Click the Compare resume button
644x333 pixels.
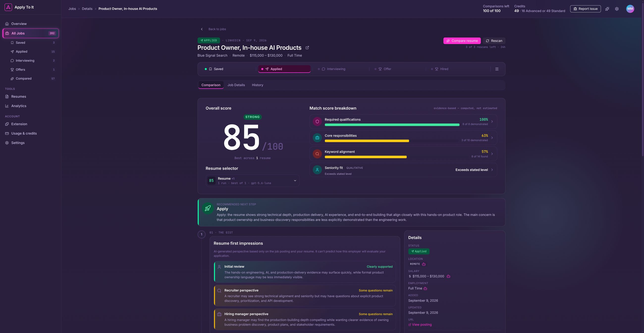462,41
